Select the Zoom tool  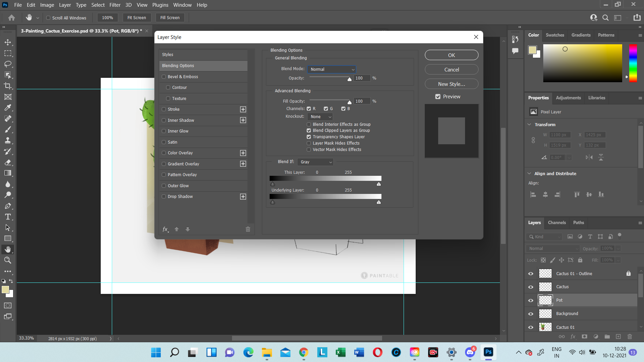point(8,260)
